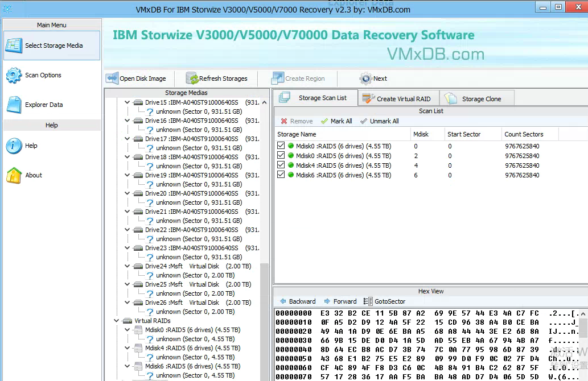Click the Open Disk Image toolbar icon
The height and width of the screenshot is (381, 588).
[112, 78]
